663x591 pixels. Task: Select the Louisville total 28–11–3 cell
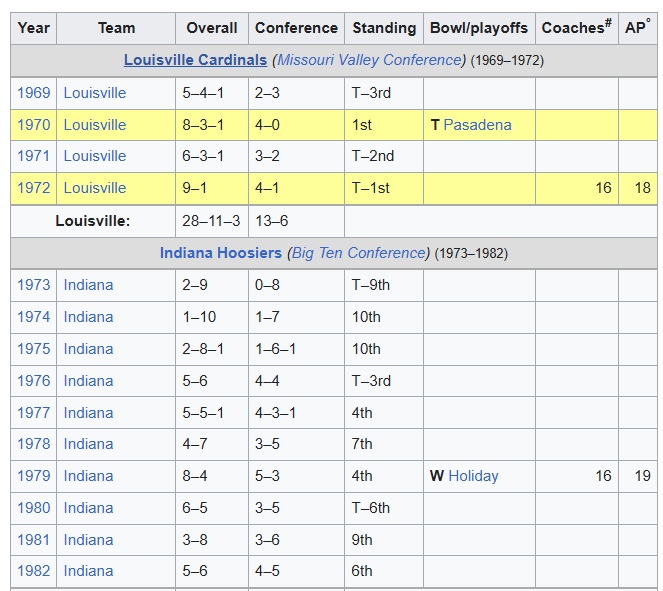[212, 221]
